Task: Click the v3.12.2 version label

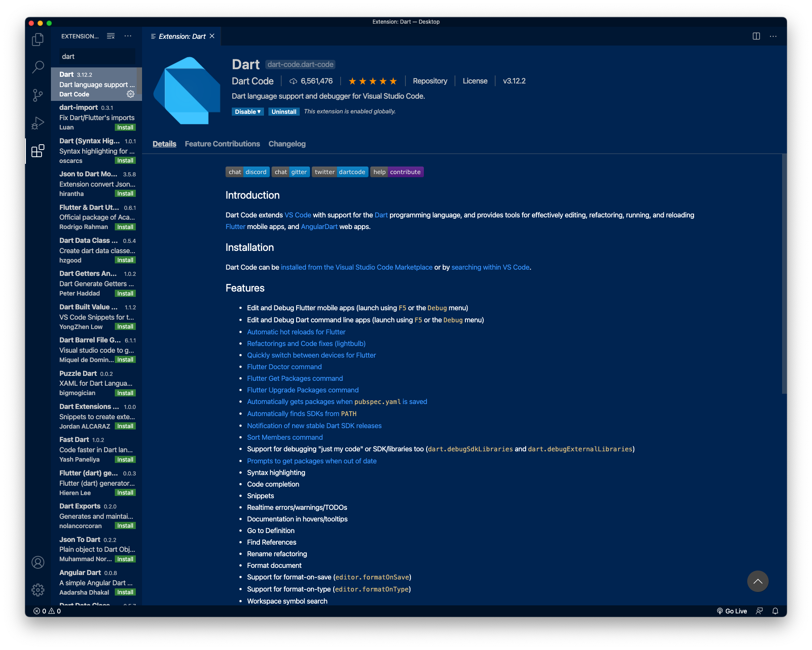Action: click(x=514, y=81)
